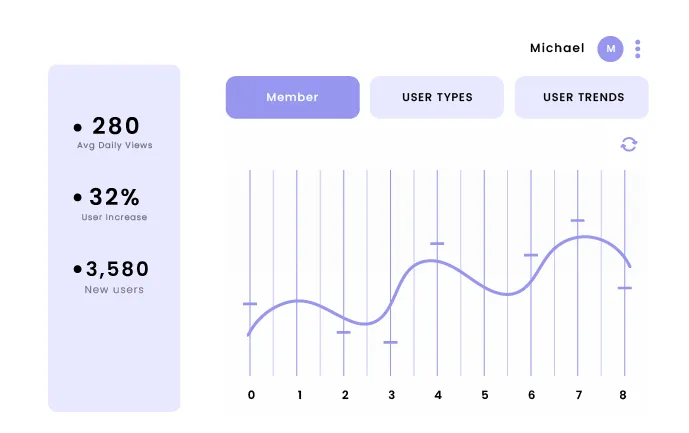Image resolution: width=689 pixels, height=433 pixels.
Task: Click the x-axis label 2
Action: [x=345, y=395]
